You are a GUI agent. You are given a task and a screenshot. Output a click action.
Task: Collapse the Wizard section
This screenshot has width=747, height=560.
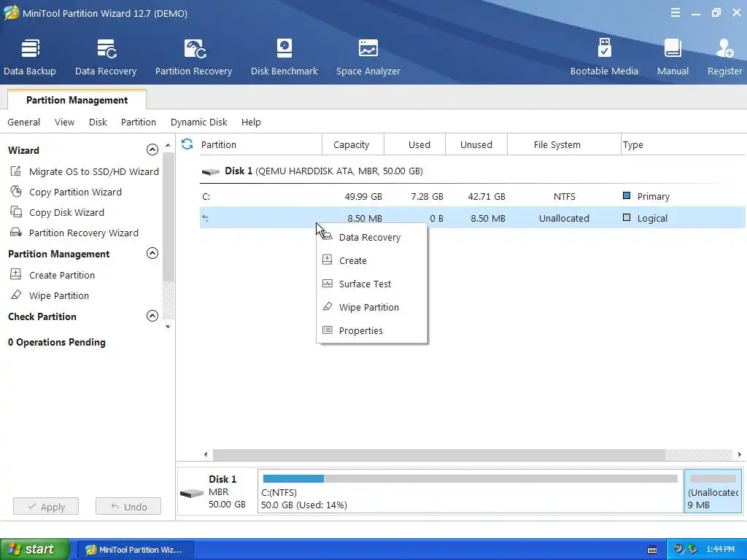coord(152,149)
